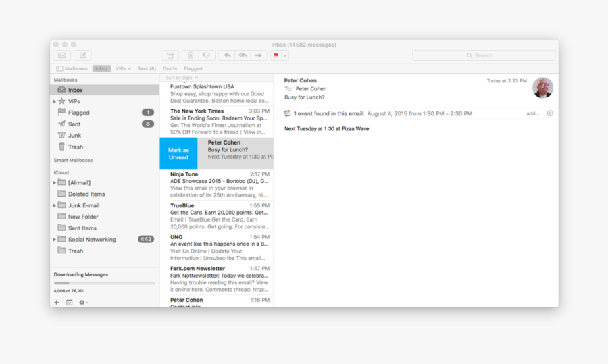Image resolution: width=608 pixels, height=364 pixels.
Task: Compose a new message
Action: pyautogui.click(x=82, y=55)
